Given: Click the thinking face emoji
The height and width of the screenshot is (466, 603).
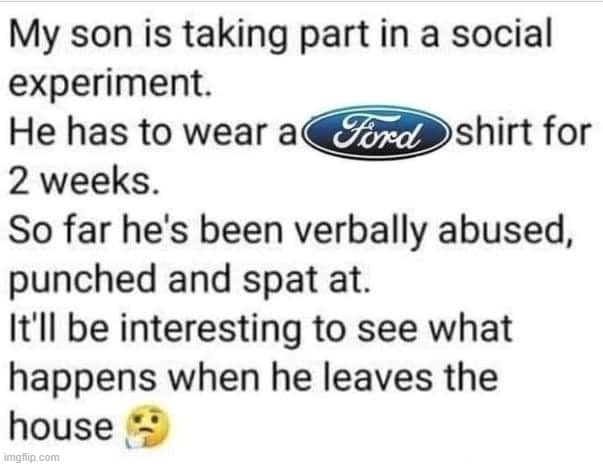Looking at the screenshot, I should [148, 426].
